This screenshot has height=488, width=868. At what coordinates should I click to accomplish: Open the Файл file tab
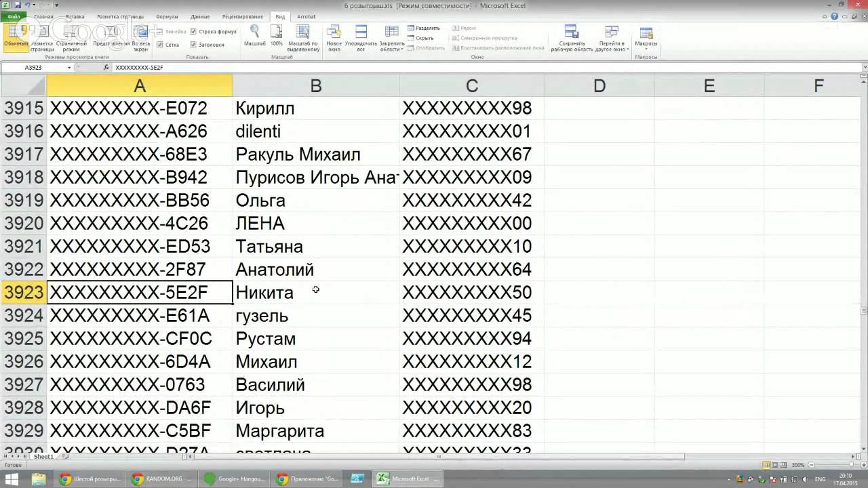point(14,16)
